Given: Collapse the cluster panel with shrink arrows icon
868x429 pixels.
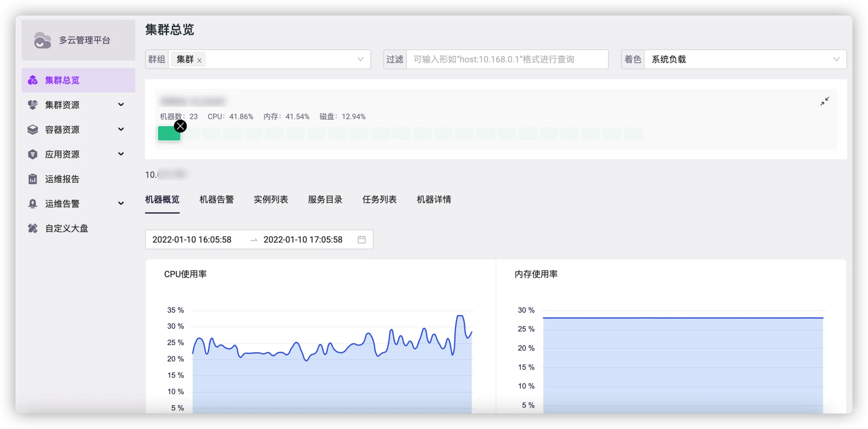Looking at the screenshot, I should point(825,101).
